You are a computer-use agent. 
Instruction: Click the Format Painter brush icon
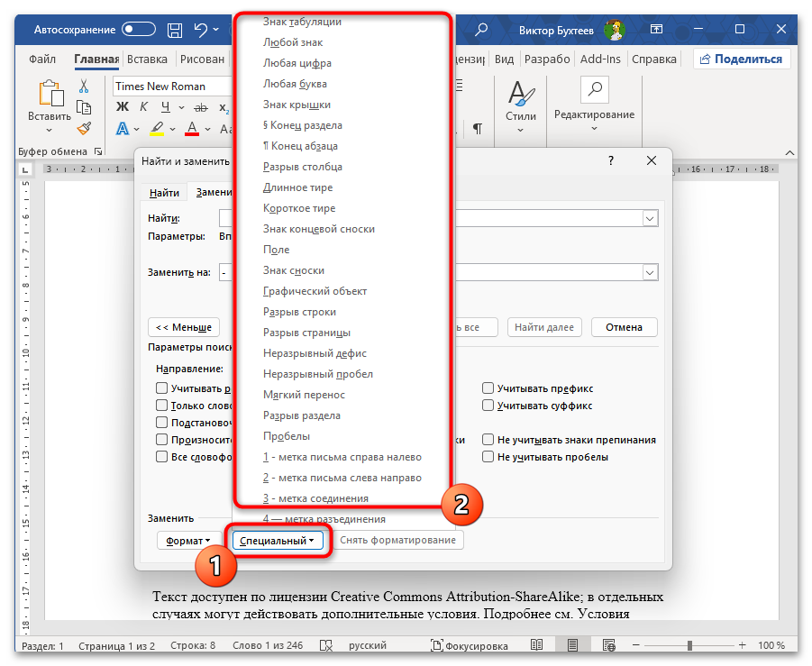click(x=84, y=129)
